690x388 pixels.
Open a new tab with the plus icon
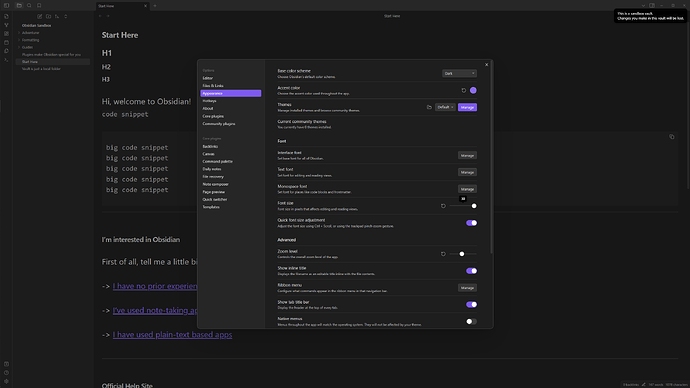[155, 6]
